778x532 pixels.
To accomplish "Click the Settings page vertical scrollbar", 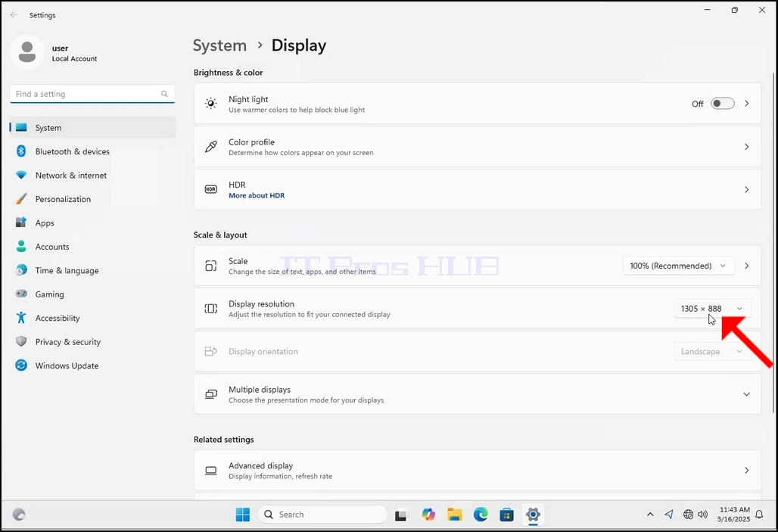I will 773,243.
